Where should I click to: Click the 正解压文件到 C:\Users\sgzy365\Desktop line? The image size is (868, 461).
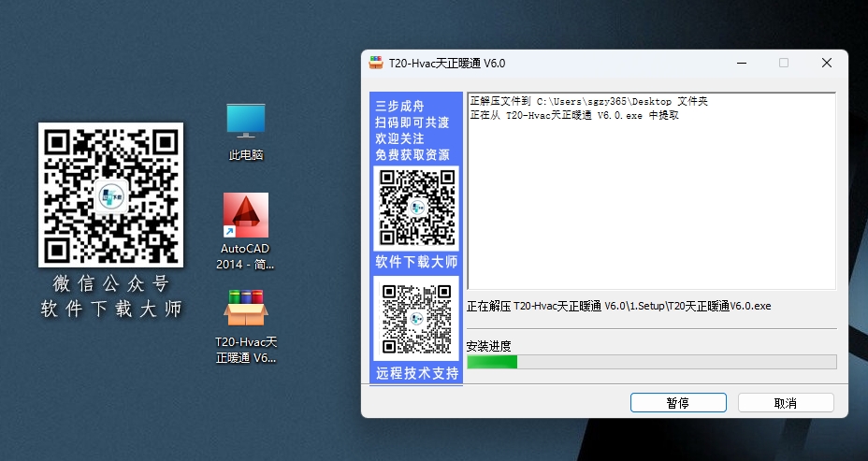coord(588,101)
